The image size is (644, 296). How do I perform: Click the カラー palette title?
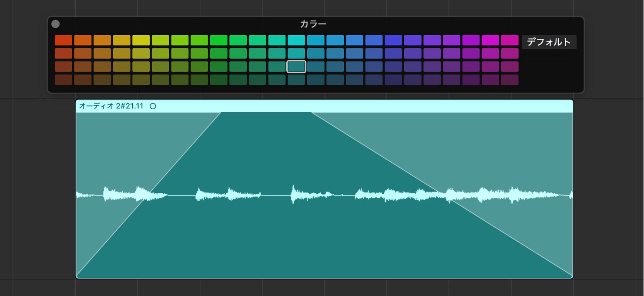[313, 24]
